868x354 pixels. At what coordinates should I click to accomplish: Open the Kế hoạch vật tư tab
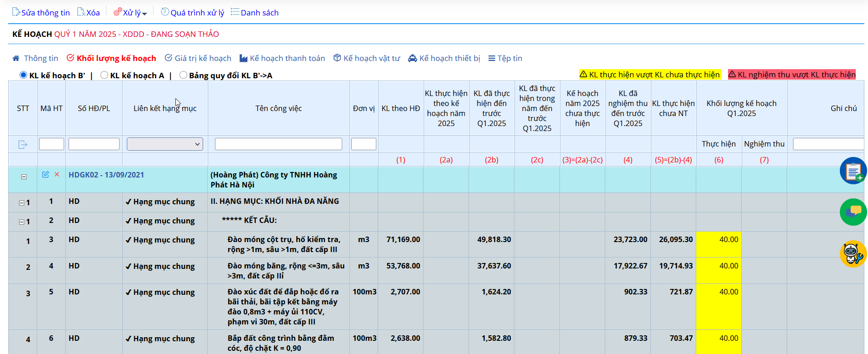(x=367, y=58)
